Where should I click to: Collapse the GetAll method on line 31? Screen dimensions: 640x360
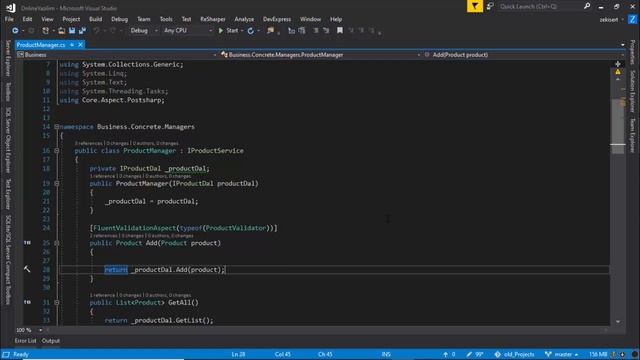(x=57, y=303)
